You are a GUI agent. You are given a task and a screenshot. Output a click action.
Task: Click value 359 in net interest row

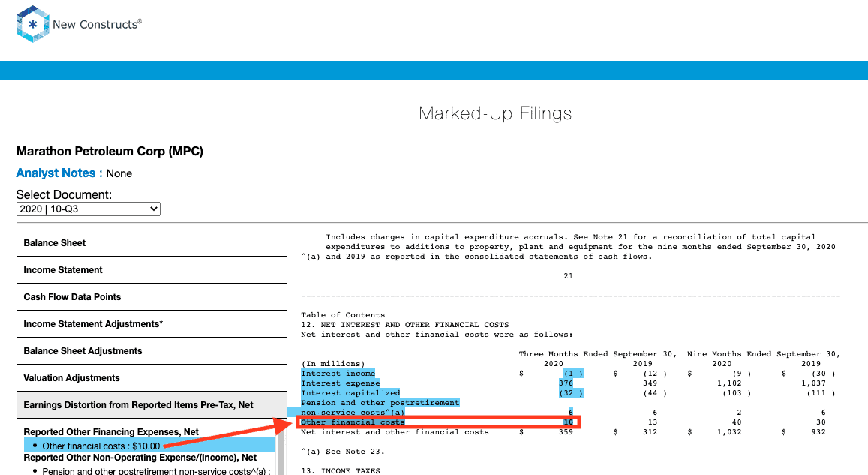[x=566, y=432]
